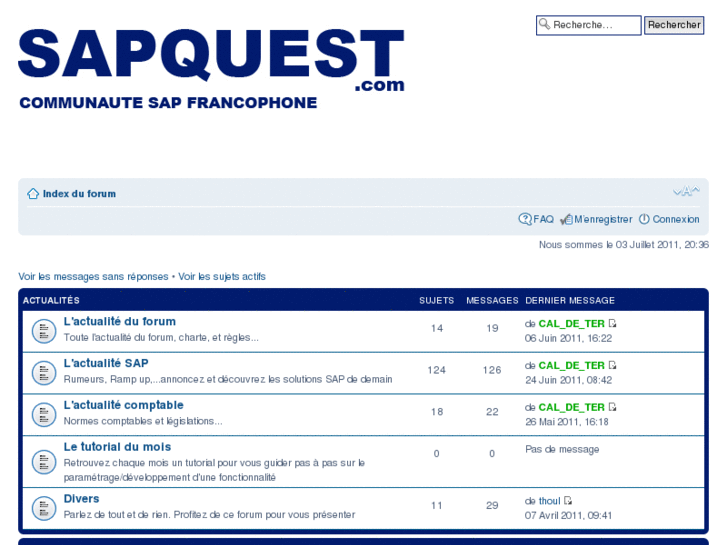Click the ACTUALITÉS category header

pos(51,301)
